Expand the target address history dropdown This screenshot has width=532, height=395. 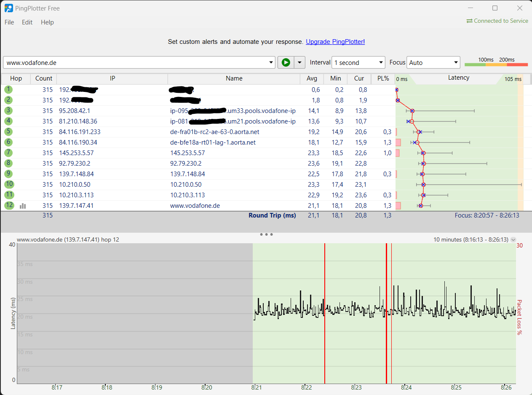pyautogui.click(x=271, y=62)
